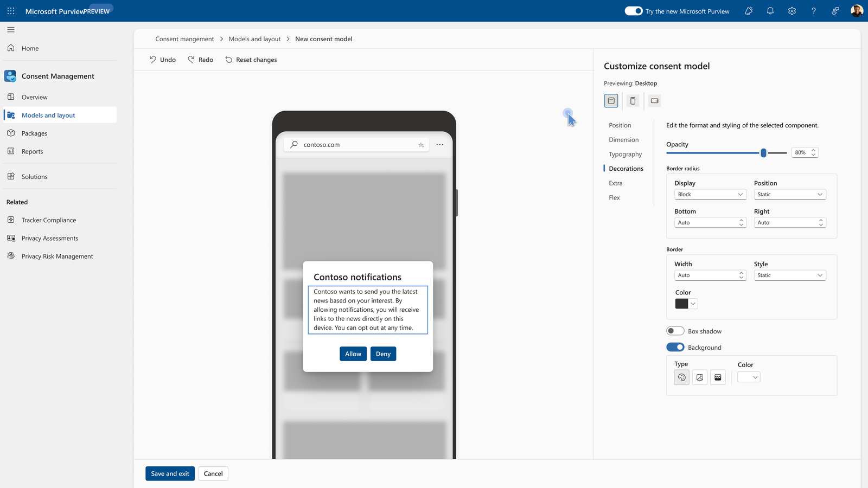
Task: Open the settings gear icon
Action: tap(792, 11)
